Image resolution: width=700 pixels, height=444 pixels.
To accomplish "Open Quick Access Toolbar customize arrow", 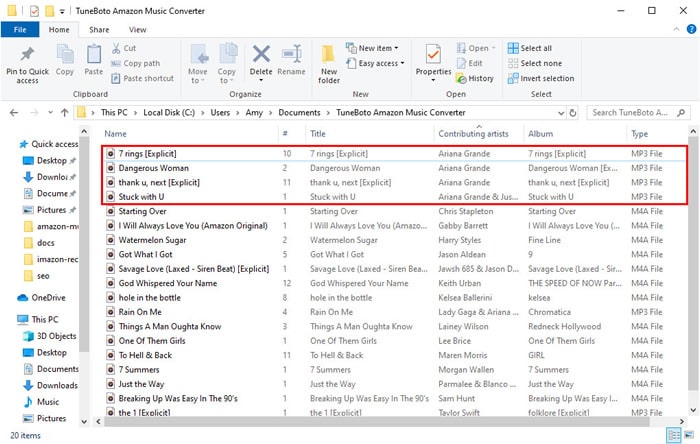I will tap(62, 11).
